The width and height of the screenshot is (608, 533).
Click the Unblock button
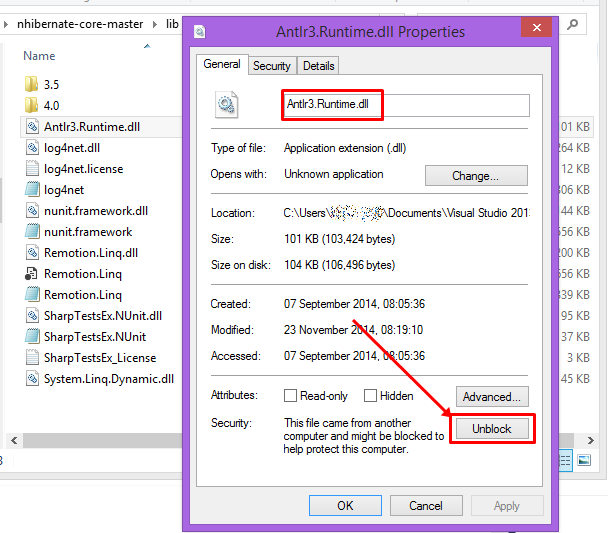(x=492, y=429)
